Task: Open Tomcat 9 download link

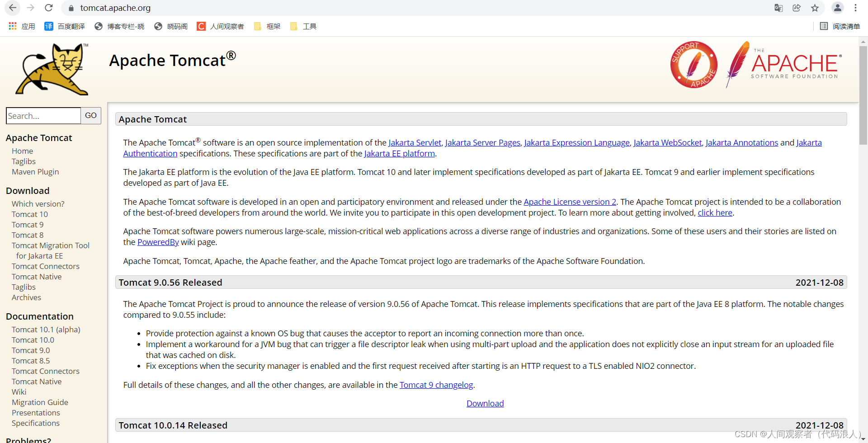Action: click(x=28, y=225)
